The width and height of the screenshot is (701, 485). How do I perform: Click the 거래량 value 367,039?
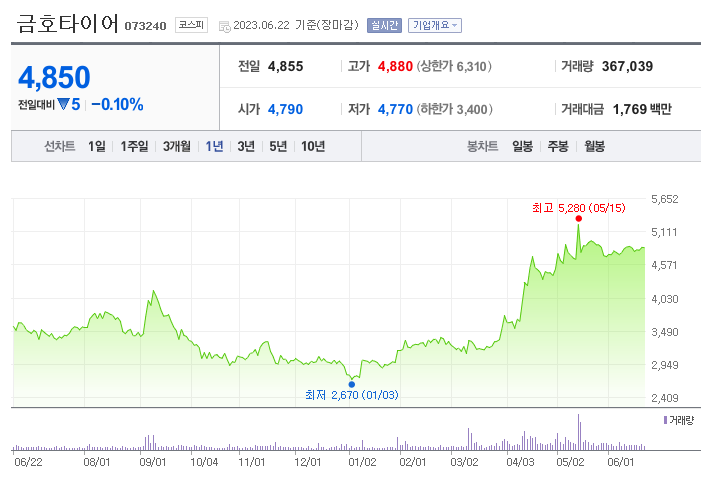(x=627, y=67)
